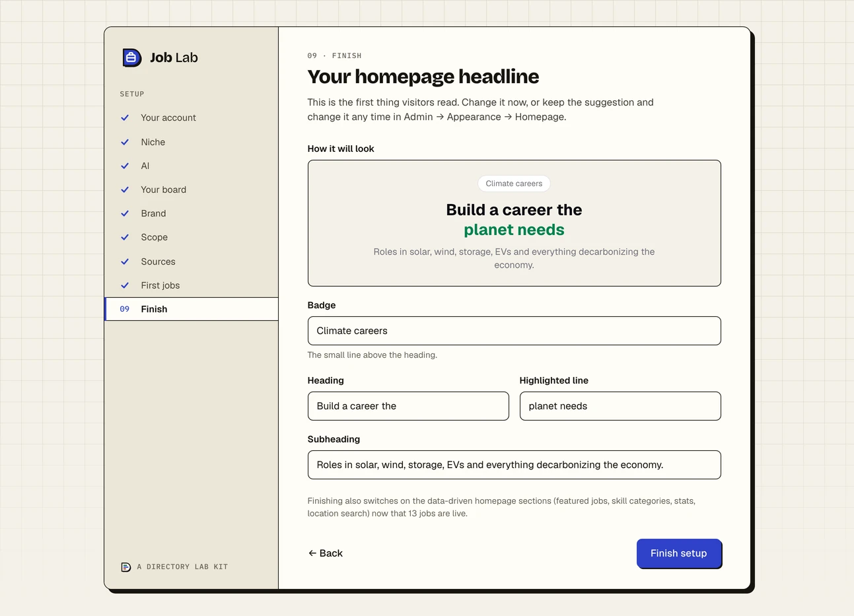
Task: Select the First jobs step
Action: (x=192, y=285)
